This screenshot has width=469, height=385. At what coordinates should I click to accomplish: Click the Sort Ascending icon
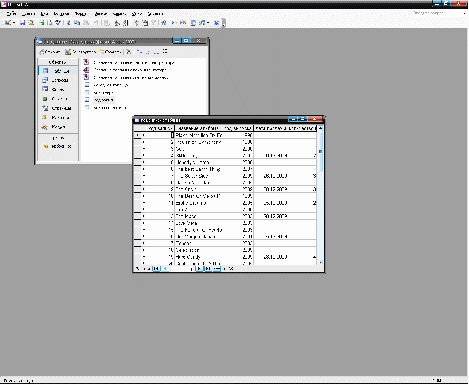(x=117, y=23)
